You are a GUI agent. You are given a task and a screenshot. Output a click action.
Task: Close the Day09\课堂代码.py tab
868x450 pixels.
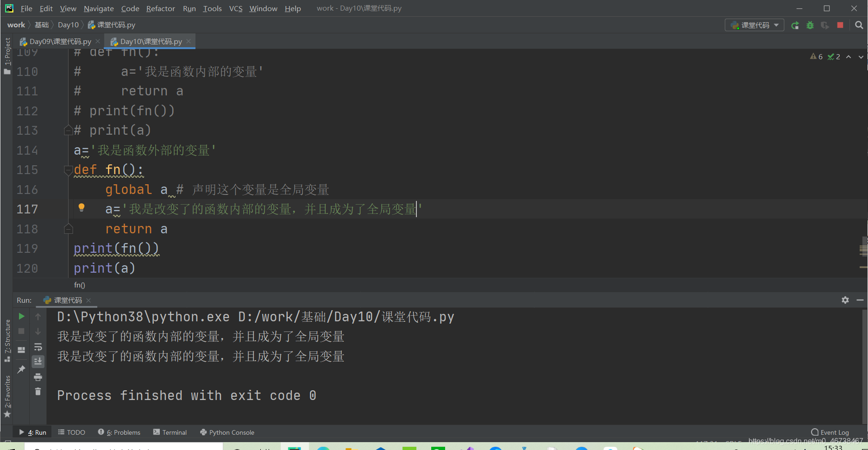coord(98,42)
